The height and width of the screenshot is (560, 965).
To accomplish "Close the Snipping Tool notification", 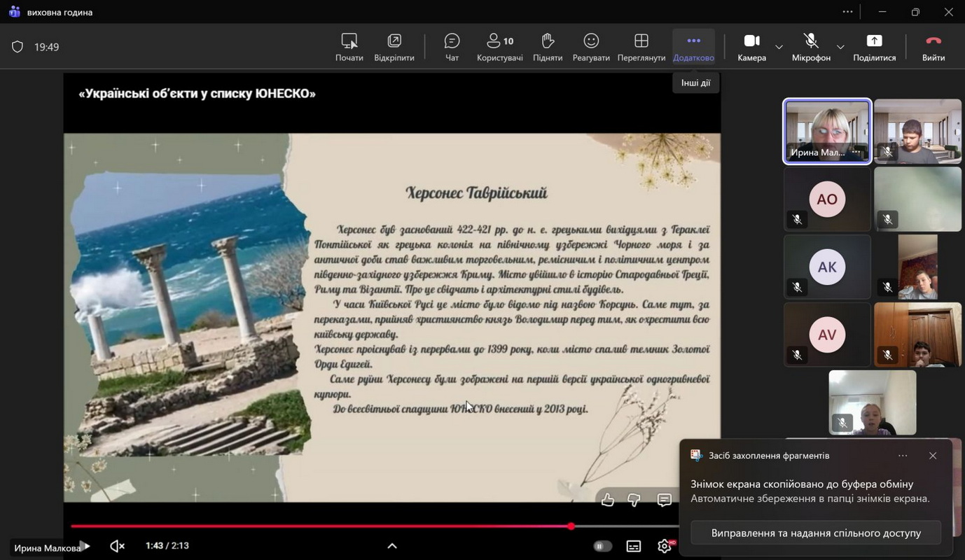I will click(933, 456).
